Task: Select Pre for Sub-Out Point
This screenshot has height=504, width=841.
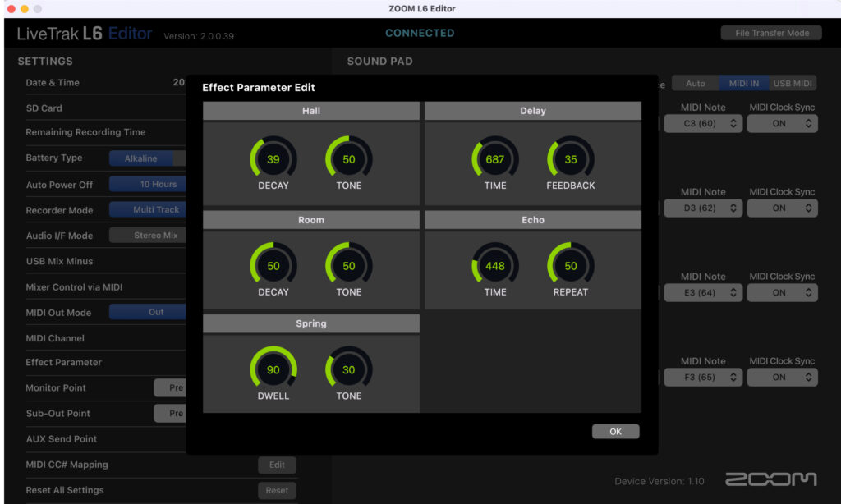Action: point(170,414)
